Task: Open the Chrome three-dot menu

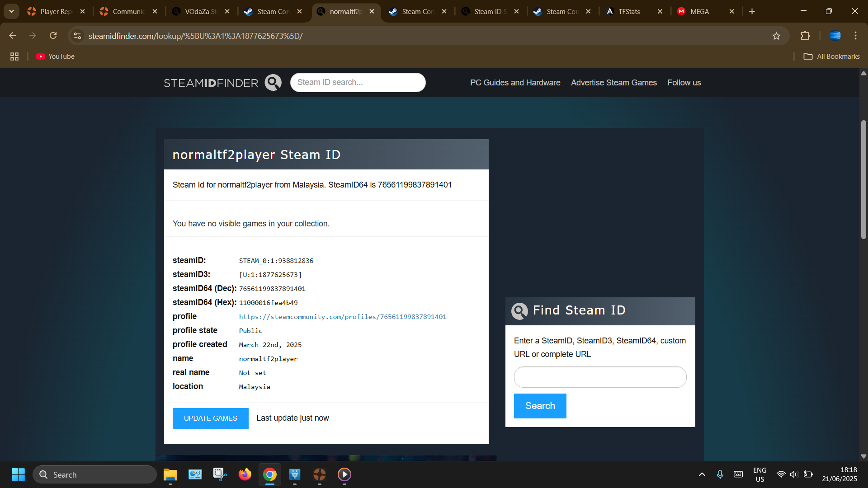Action: 855,36
